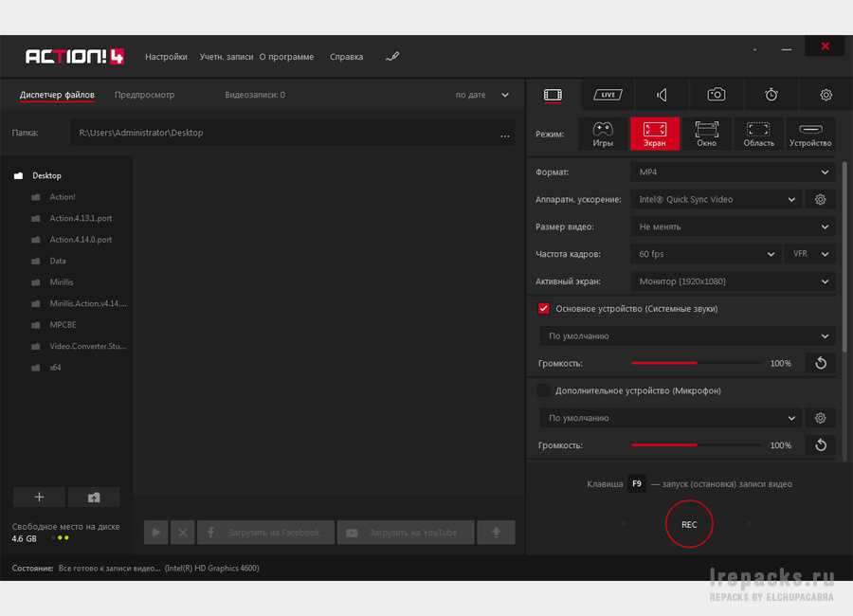Screen dimensions: 853x616
Task: Browse folder path with the ellipsis button
Action: point(505,134)
